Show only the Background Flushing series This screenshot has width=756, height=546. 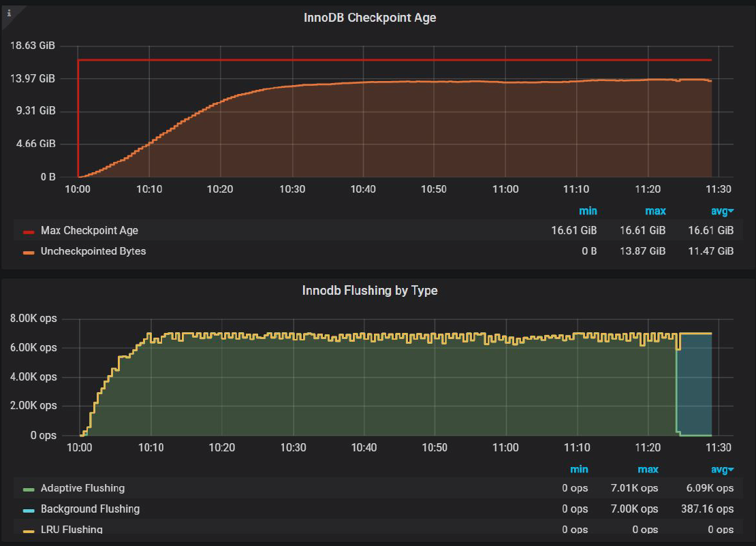tap(90, 509)
